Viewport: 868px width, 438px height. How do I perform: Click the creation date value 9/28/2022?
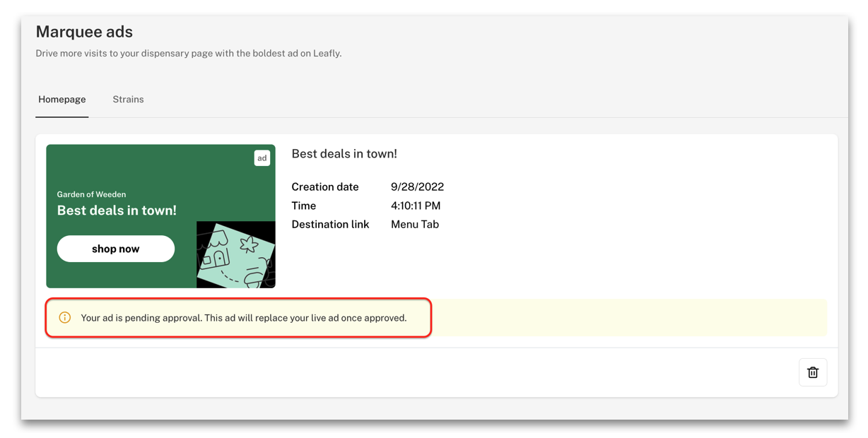pos(417,187)
